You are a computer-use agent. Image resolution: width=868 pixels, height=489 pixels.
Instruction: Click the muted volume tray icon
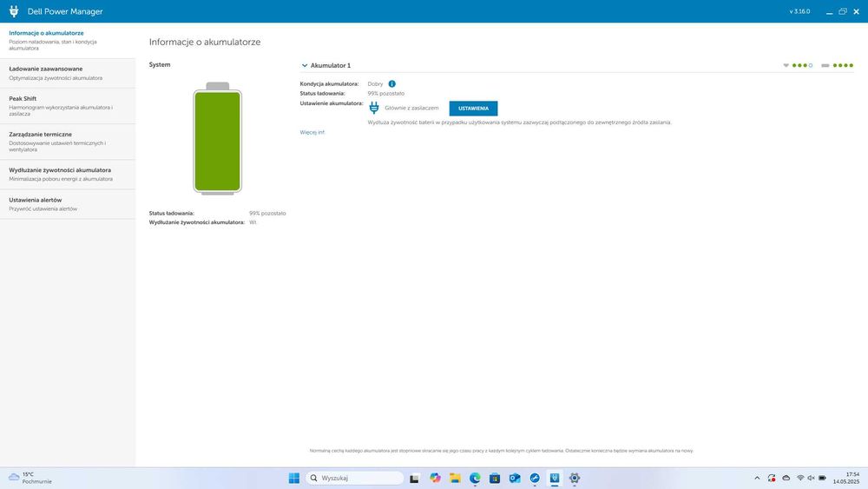coord(811,478)
